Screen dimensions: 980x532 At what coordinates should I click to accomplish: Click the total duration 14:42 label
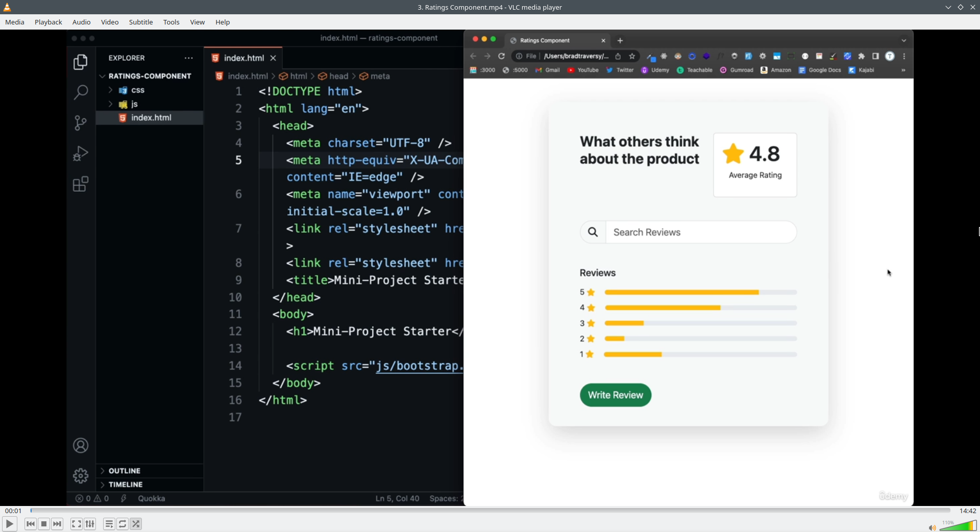pyautogui.click(x=968, y=511)
